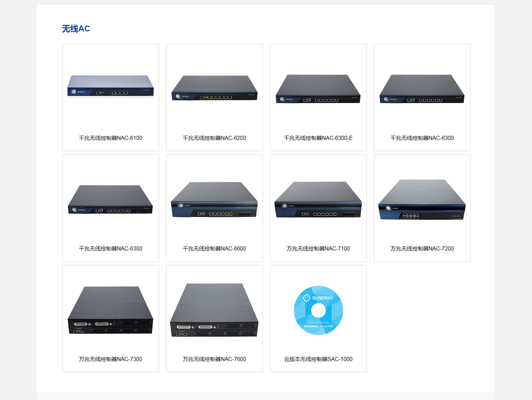This screenshot has width=532, height=400.
Task: Select the 千兆无线控制器NAC-6380 title link
Action: tap(110, 249)
